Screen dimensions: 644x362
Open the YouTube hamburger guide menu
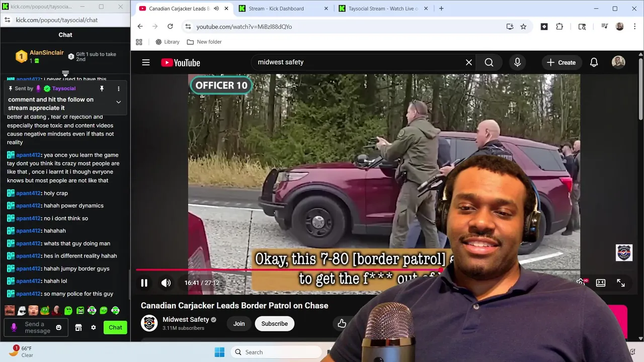click(146, 62)
